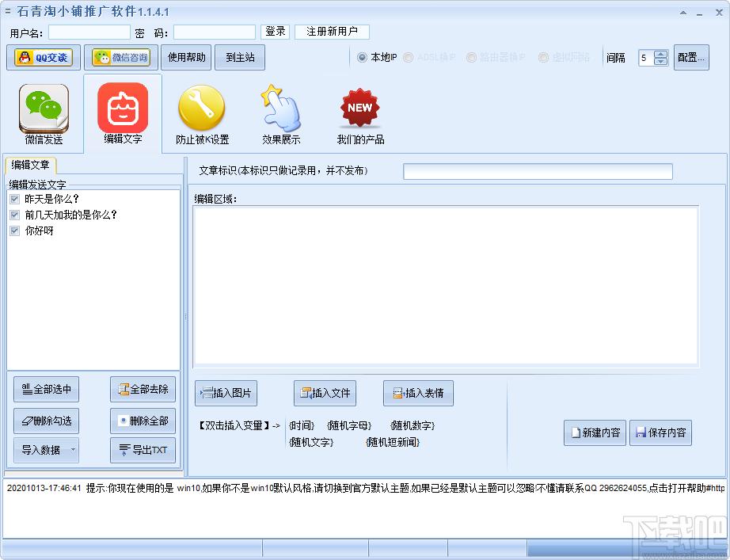Open 防止被K设置 wrench icon
Screen dimensions: 730x560
[202, 114]
